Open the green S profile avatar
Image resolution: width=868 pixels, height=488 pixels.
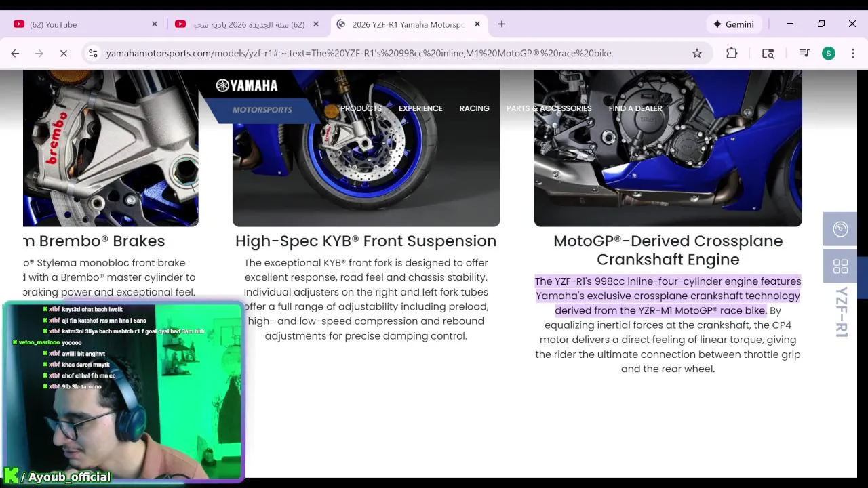point(829,53)
